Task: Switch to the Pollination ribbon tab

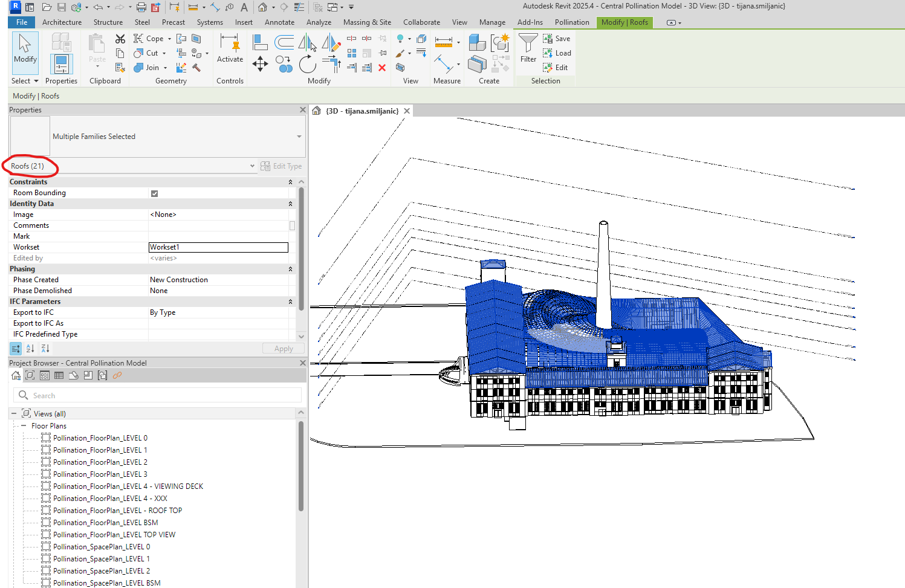Action: pyautogui.click(x=571, y=22)
